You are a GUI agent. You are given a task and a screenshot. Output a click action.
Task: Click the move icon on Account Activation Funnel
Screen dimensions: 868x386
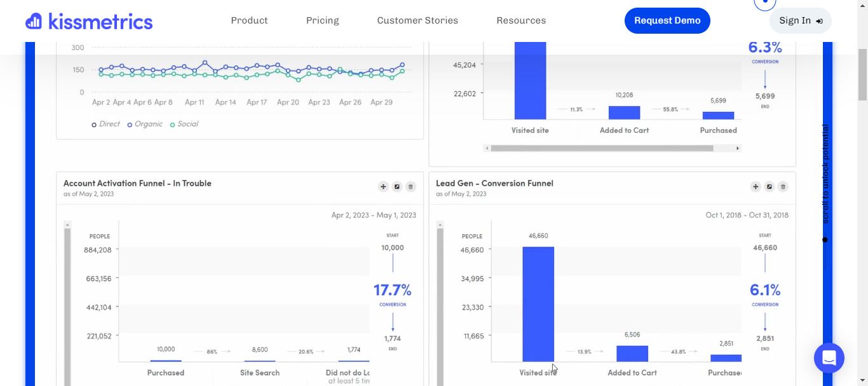coord(383,186)
